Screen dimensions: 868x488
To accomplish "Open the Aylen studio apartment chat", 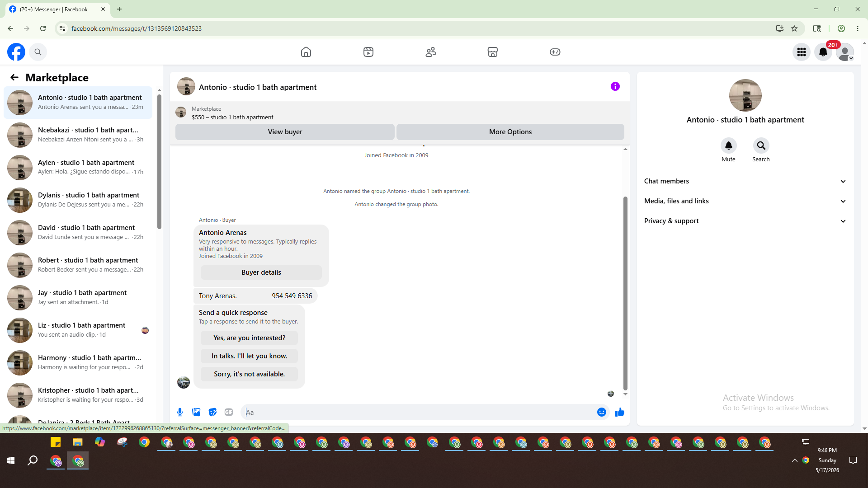I will tap(78, 168).
